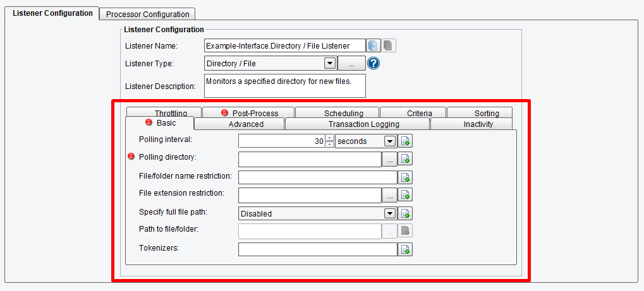Click variable insert icon for File extension restriction
Screen dimensions: 644x291
405,195
